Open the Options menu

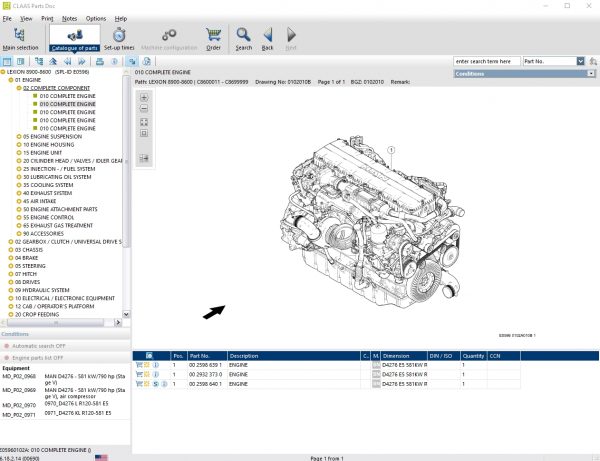[95, 18]
